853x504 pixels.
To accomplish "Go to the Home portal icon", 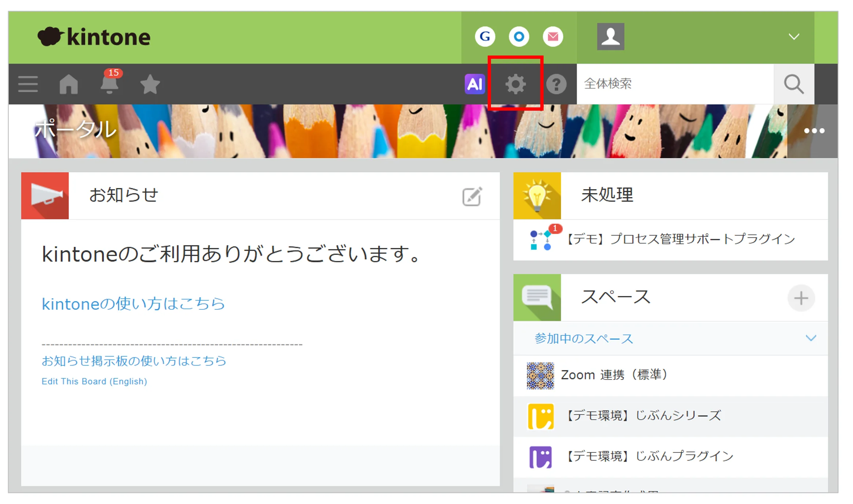I will pyautogui.click(x=69, y=84).
